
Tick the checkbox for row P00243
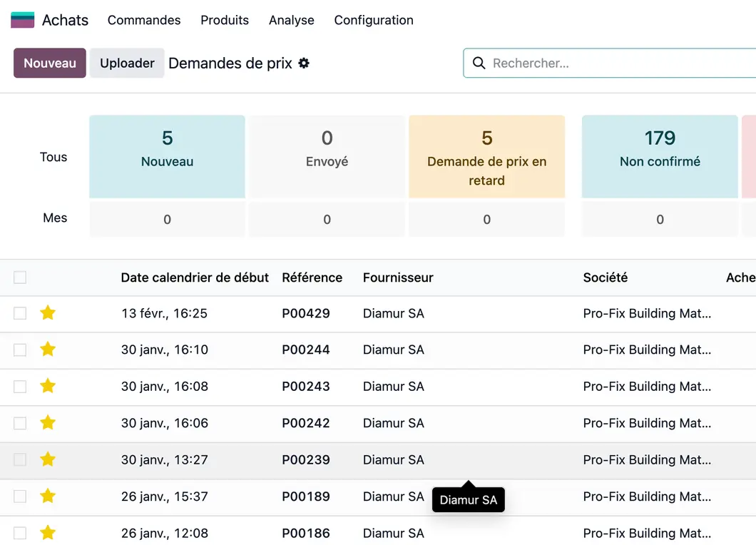tap(20, 387)
